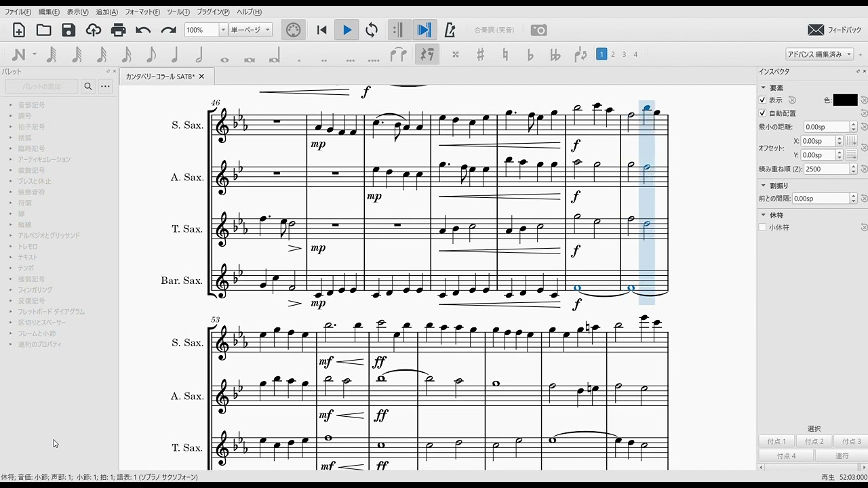Switch to voice 2
This screenshot has height=488, width=868.
coord(613,54)
